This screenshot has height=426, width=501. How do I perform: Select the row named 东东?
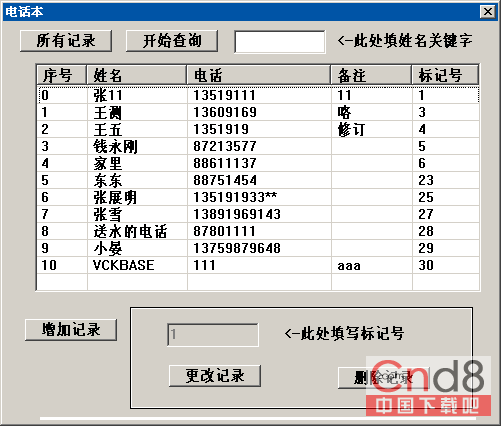pos(258,180)
